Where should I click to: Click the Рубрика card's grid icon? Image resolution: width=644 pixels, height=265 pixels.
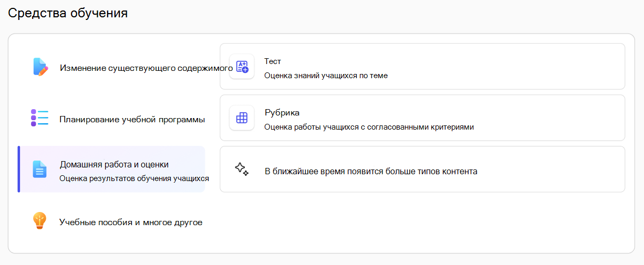242,118
